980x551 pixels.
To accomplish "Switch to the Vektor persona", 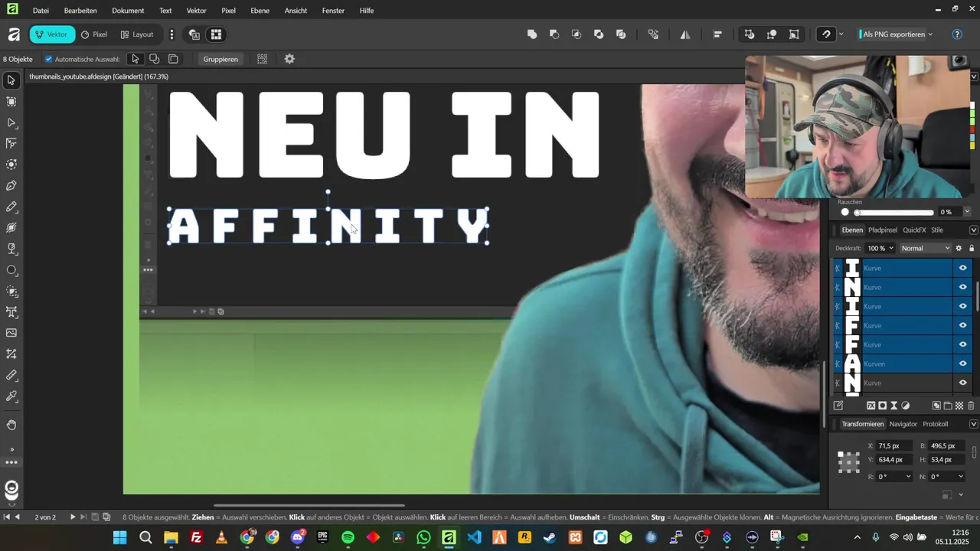I will pos(52,34).
